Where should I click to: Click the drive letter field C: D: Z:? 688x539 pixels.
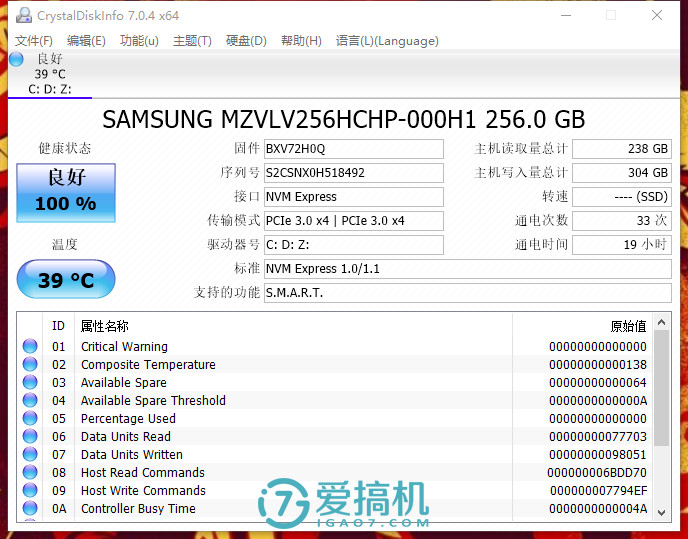pos(354,245)
